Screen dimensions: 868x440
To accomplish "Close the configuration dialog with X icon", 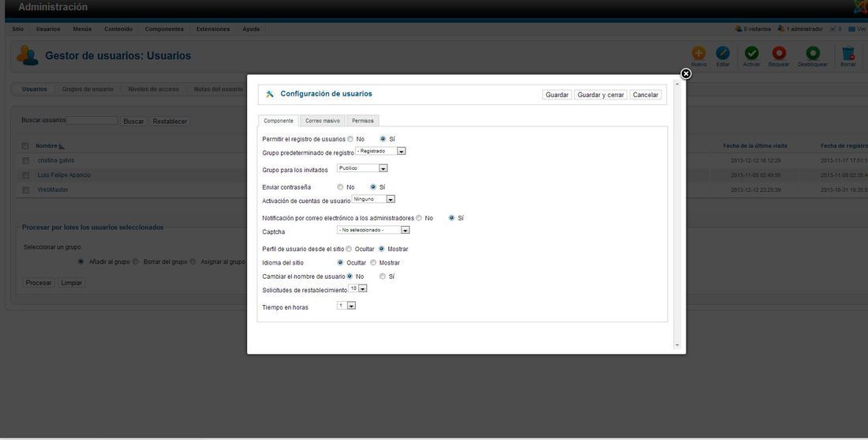I will (685, 73).
